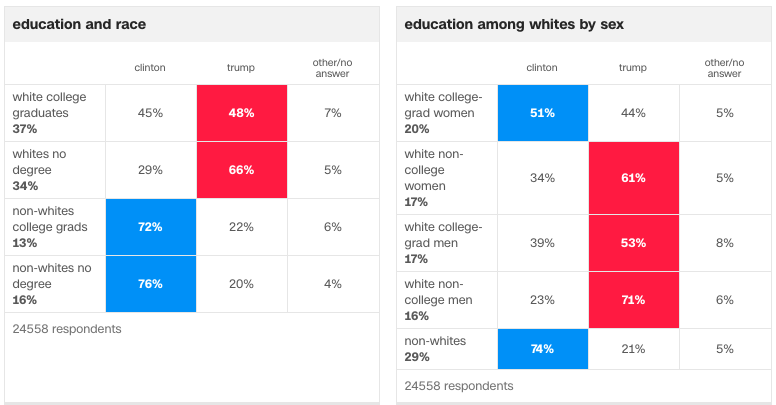Click the blue 76% non-whites no degree cell
The height and width of the screenshot is (405, 776).
coord(150,284)
